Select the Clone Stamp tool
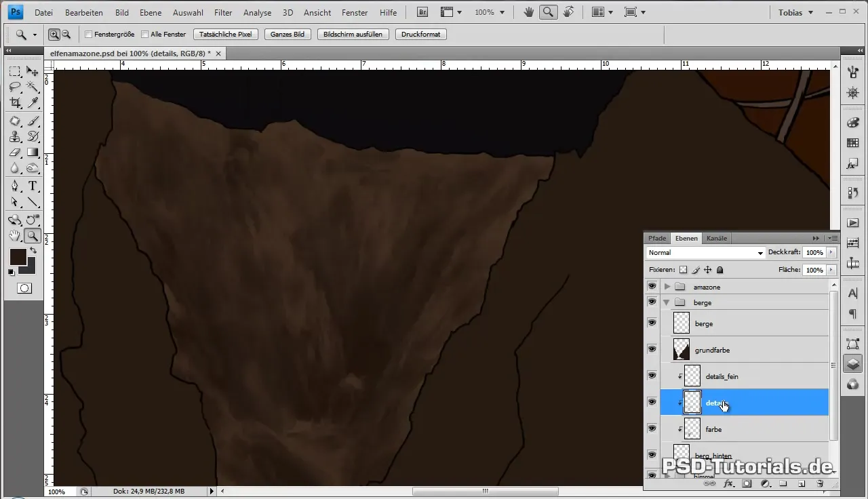Screen dimensions: 868x499 click(x=15, y=137)
